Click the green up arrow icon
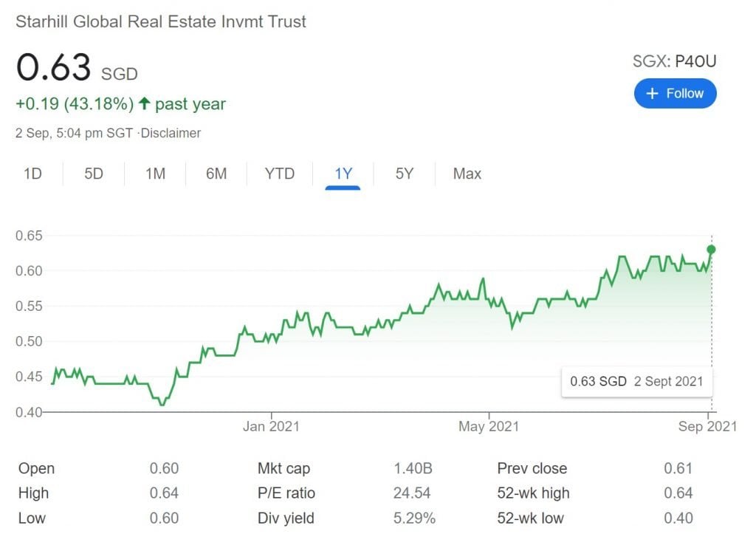This screenshot has height=548, width=756. pyautogui.click(x=144, y=103)
